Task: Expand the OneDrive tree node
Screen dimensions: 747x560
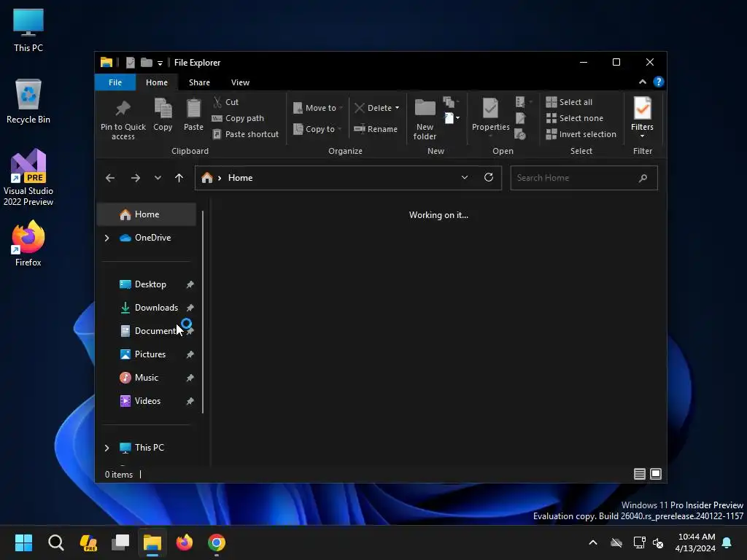Action: [107, 238]
